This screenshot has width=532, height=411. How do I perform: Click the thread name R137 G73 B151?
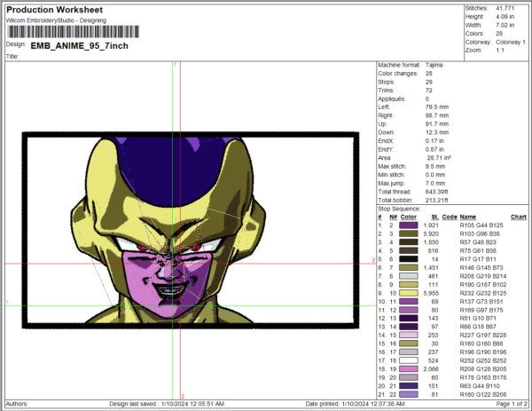coord(481,302)
